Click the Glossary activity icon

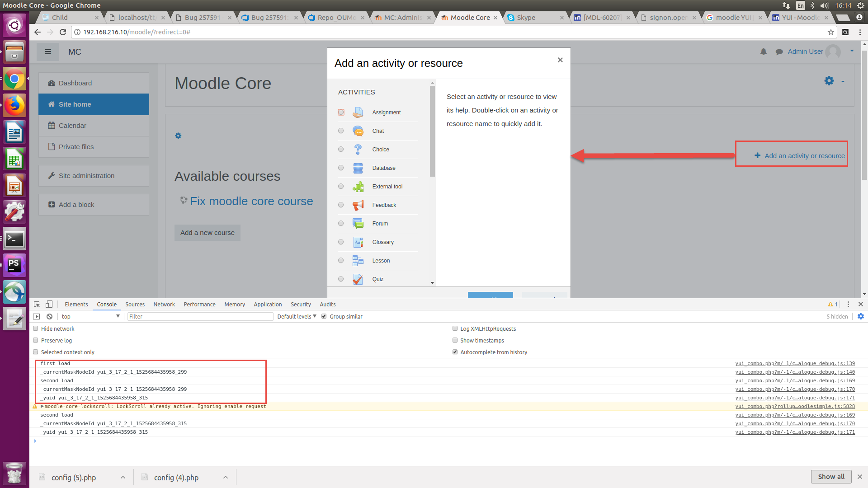(358, 242)
